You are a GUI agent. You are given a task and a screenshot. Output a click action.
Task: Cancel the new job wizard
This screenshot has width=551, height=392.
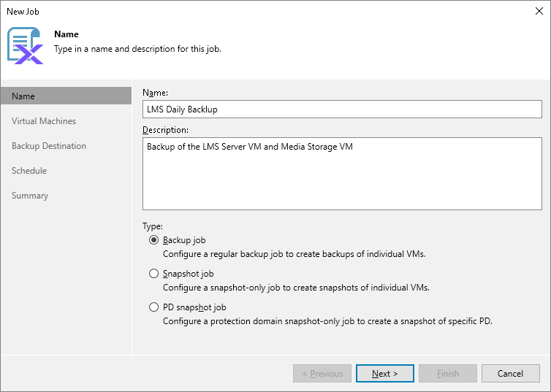point(510,374)
